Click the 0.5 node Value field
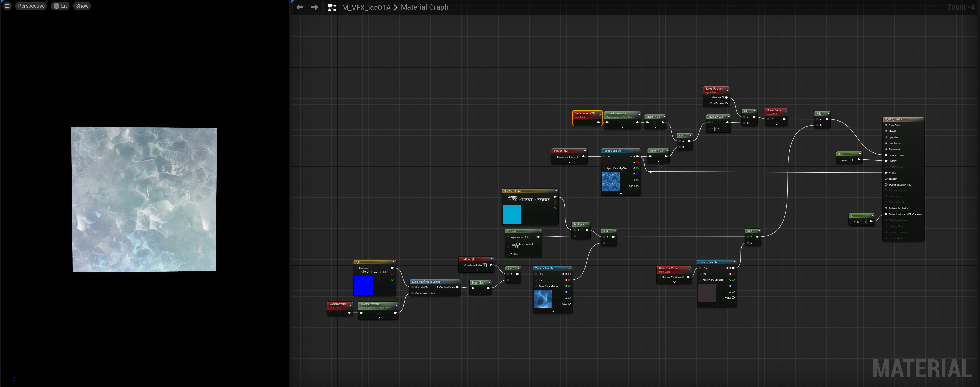This screenshot has width=980, height=387. pos(851,160)
